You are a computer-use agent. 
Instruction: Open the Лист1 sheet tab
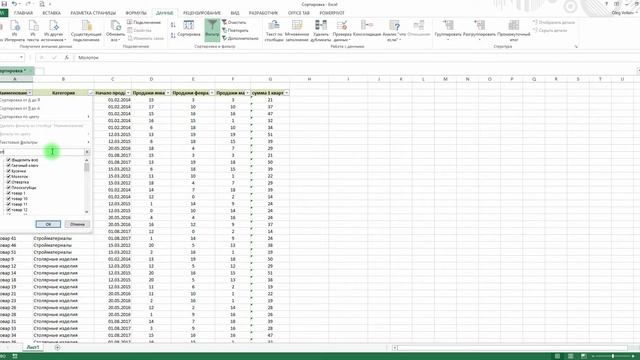click(33, 347)
